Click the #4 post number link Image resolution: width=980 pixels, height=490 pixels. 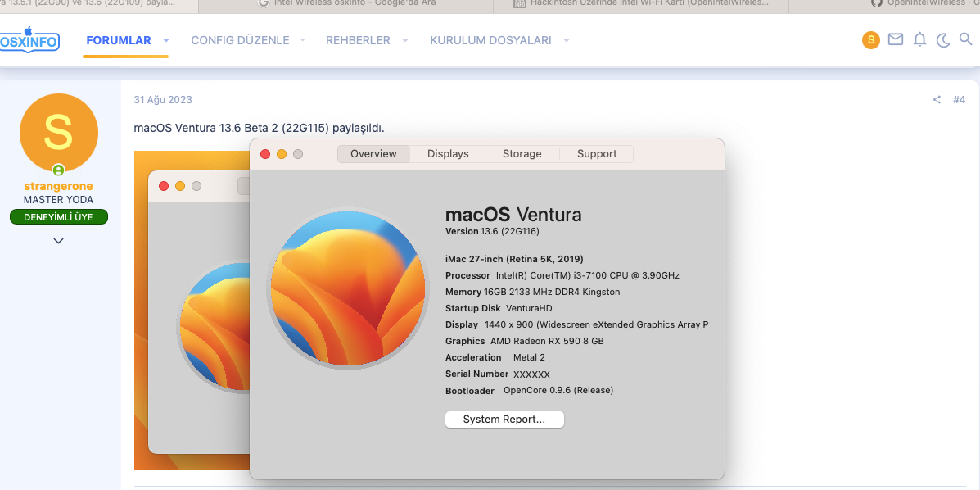point(959,100)
